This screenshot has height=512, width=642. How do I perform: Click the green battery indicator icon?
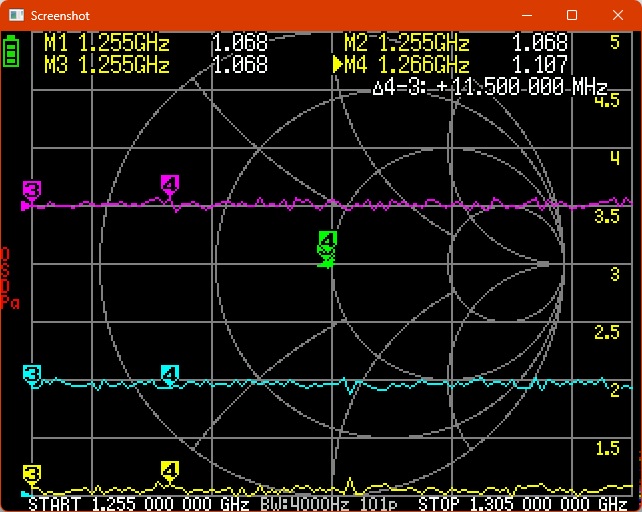point(11,51)
